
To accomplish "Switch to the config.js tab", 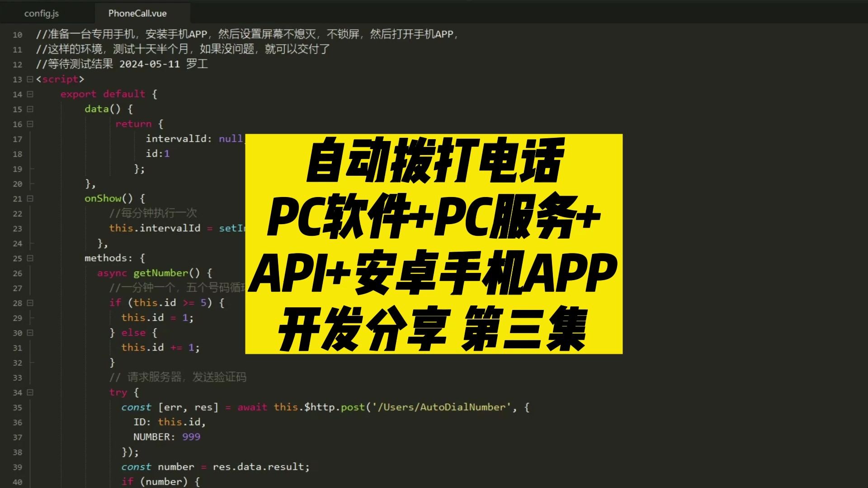I will [x=42, y=13].
